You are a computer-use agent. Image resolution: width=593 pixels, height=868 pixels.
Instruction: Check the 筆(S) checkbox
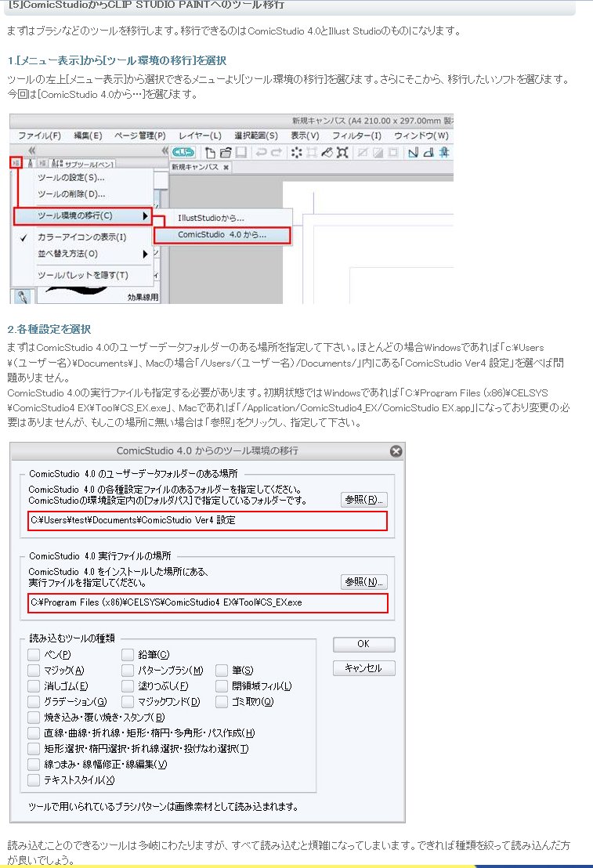point(222,671)
